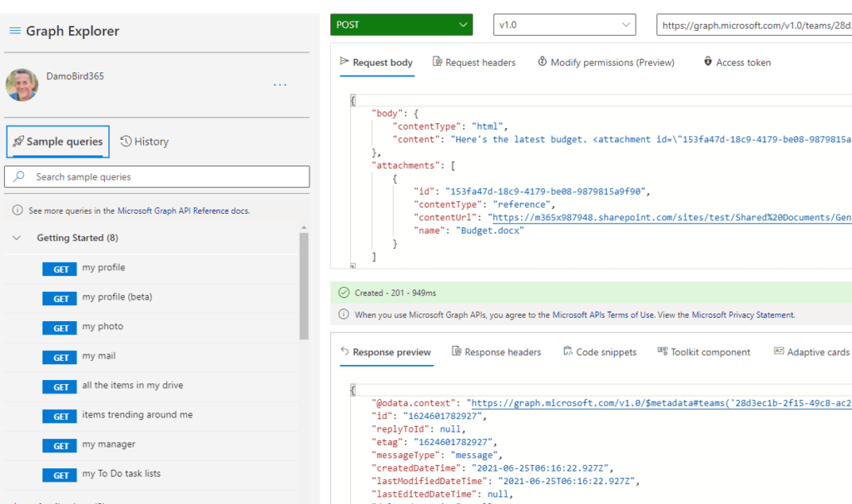The image size is (852, 504).
Task: Open the Access token tab
Action: point(737,62)
